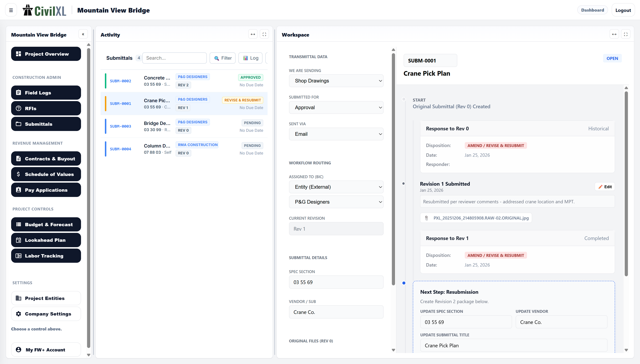Change the P&G Designers assignee dropdown
640x364 pixels.
[336, 202]
